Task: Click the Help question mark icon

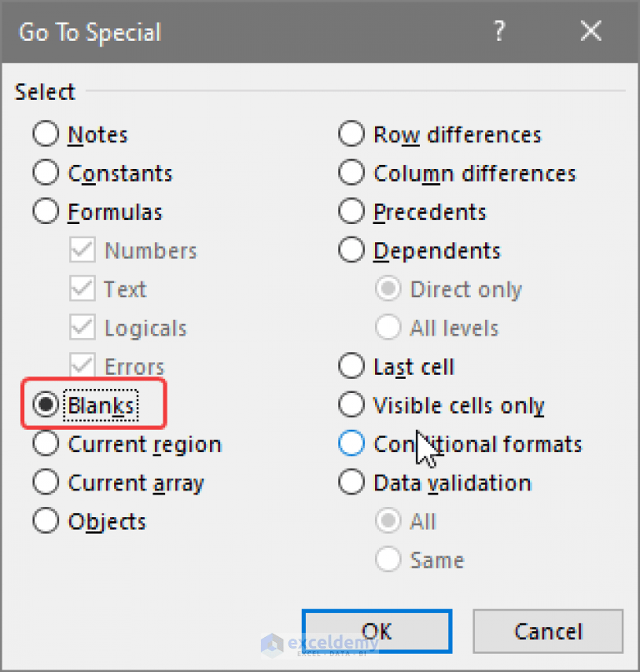Action: [499, 31]
